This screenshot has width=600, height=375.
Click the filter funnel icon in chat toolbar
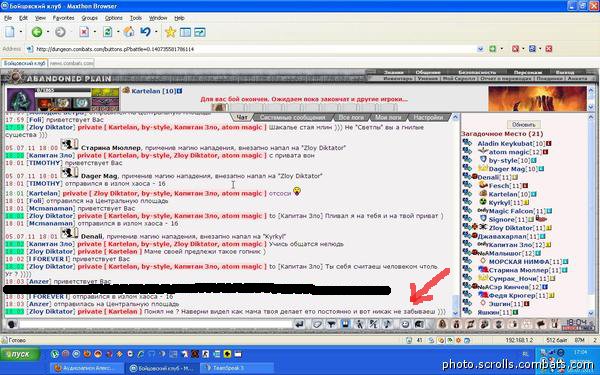331,324
